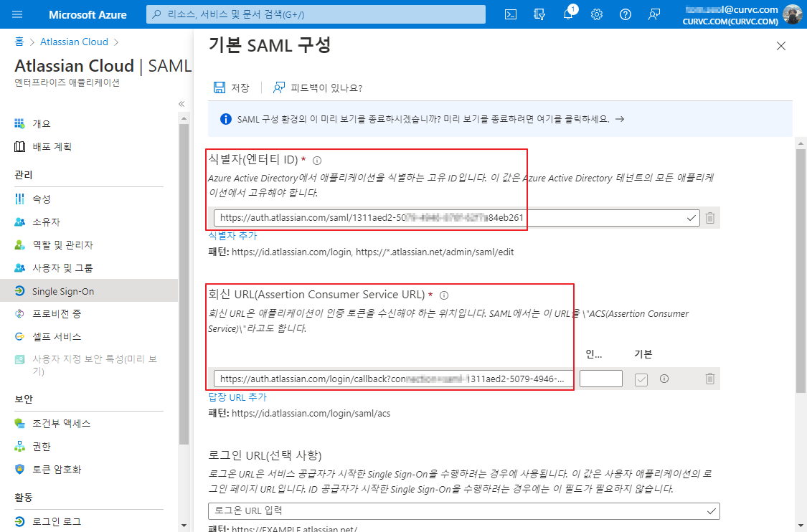The image size is (807, 532).
Task: Delete the reply URL entry with trash icon
Action: [710, 379]
